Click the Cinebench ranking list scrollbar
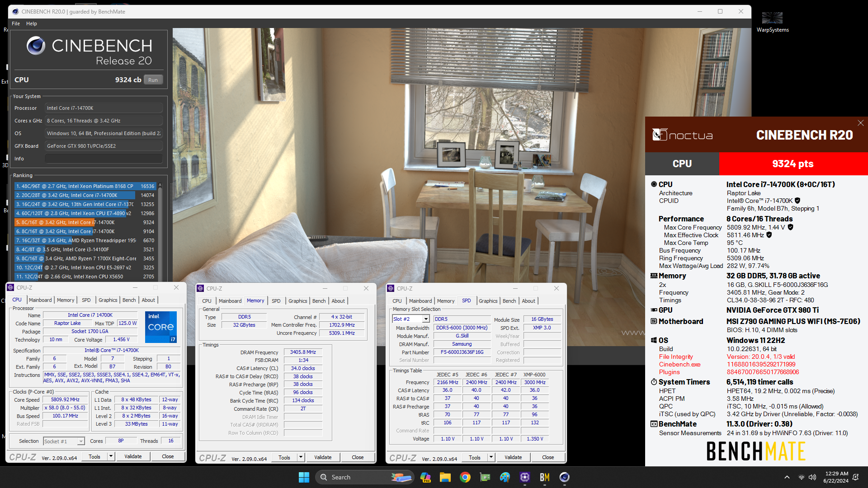This screenshot has width=868, height=488. click(160, 231)
